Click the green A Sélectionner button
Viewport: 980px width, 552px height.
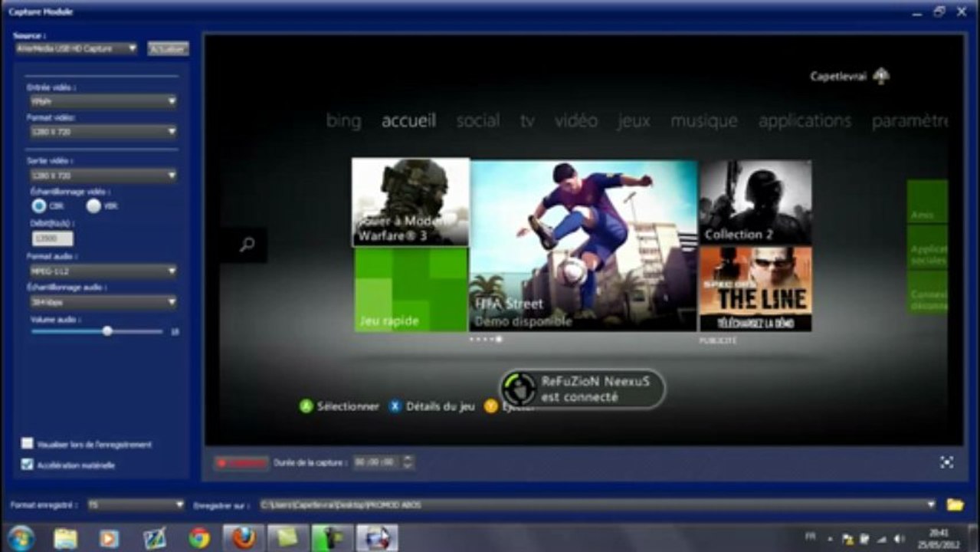[339, 406]
